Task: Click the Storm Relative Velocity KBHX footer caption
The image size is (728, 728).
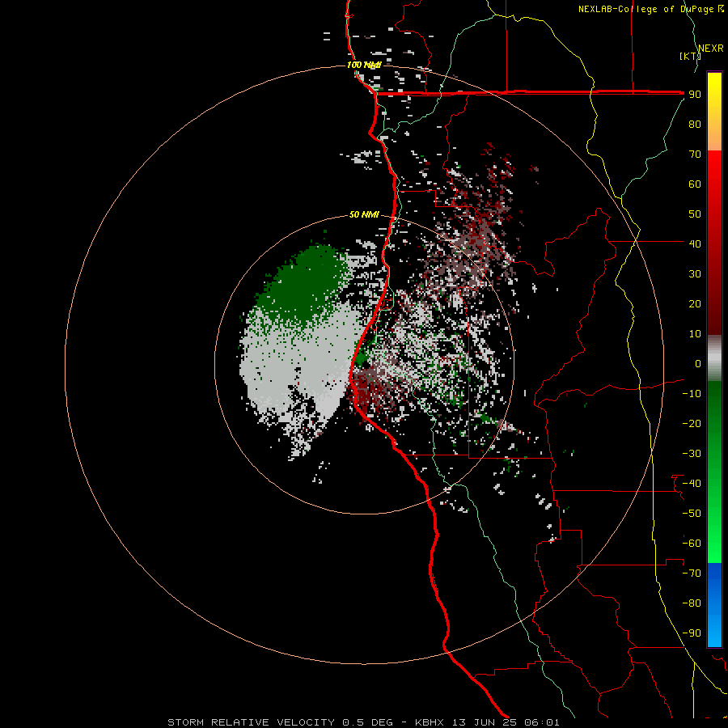Action: click(363, 722)
